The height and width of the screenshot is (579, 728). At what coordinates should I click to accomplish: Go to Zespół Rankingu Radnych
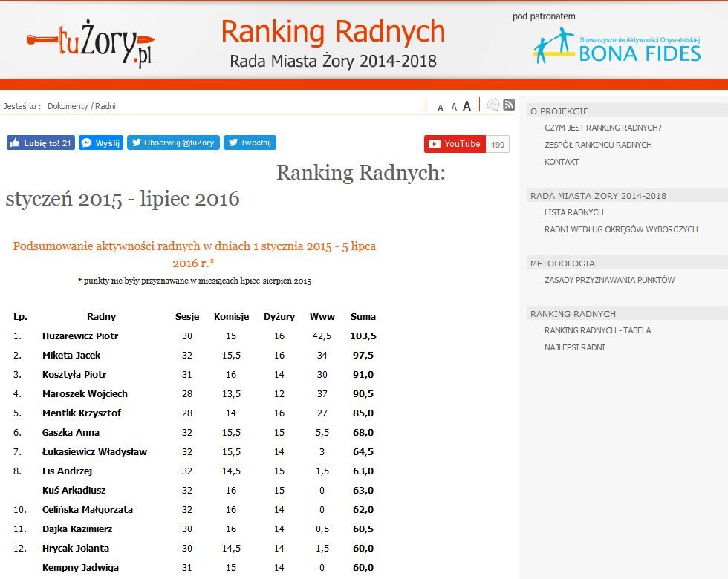pos(598,145)
